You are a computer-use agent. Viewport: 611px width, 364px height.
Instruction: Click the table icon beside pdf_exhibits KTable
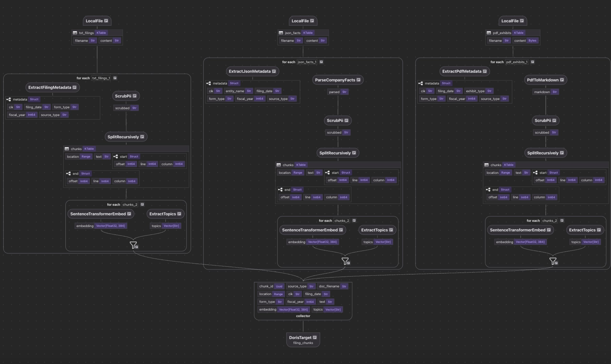pos(488,33)
